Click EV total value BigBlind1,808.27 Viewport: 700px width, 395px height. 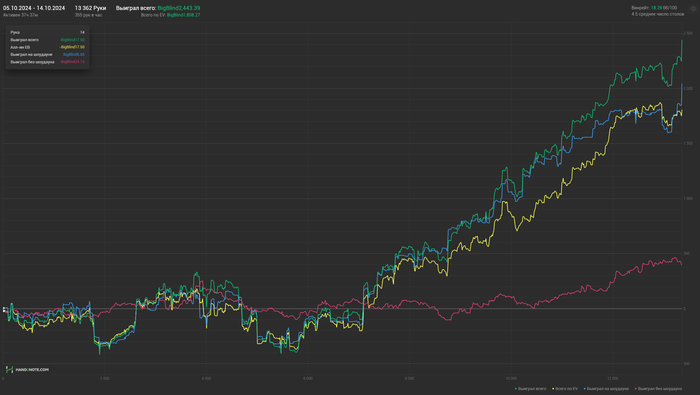tap(183, 15)
